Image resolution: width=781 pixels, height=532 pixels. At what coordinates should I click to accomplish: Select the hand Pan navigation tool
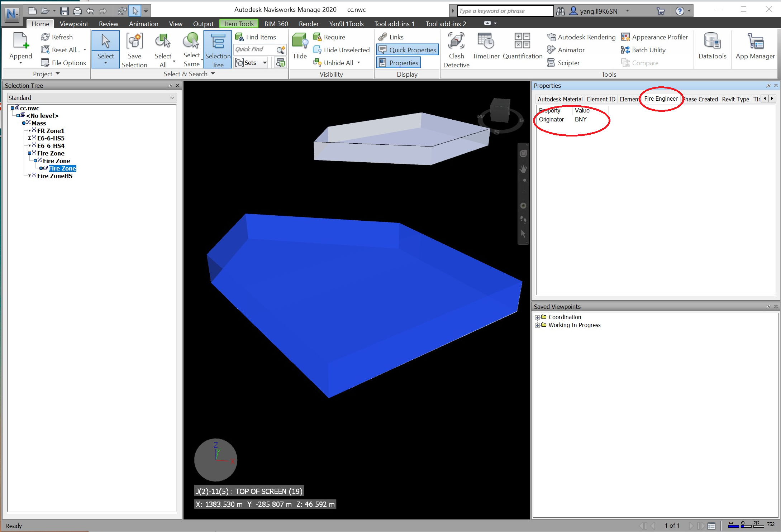coord(523,169)
